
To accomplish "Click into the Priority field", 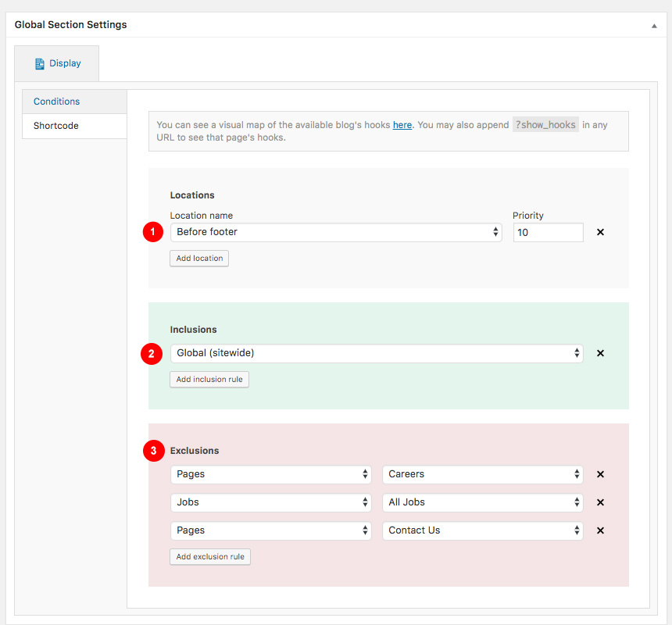I will [x=548, y=232].
